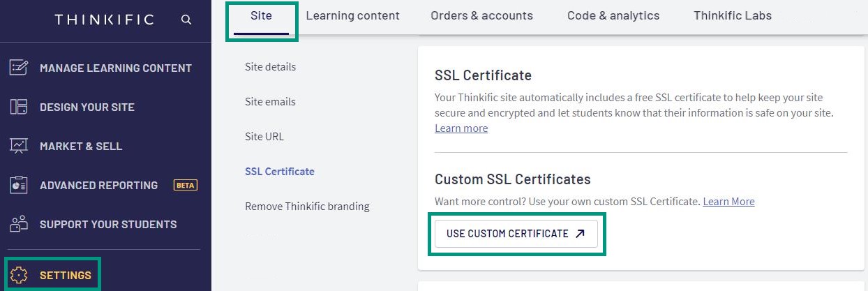868x291 pixels.
Task: Click the Thinkific logo
Action: tap(104, 20)
